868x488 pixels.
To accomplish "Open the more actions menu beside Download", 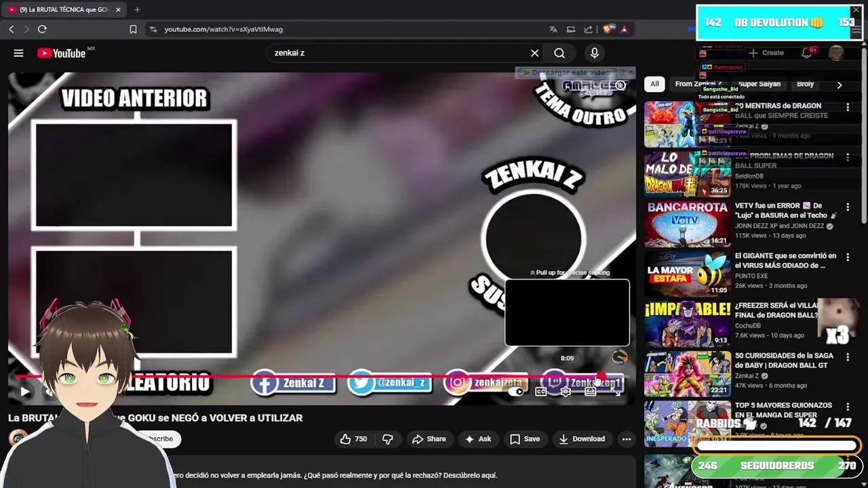I will click(x=627, y=439).
